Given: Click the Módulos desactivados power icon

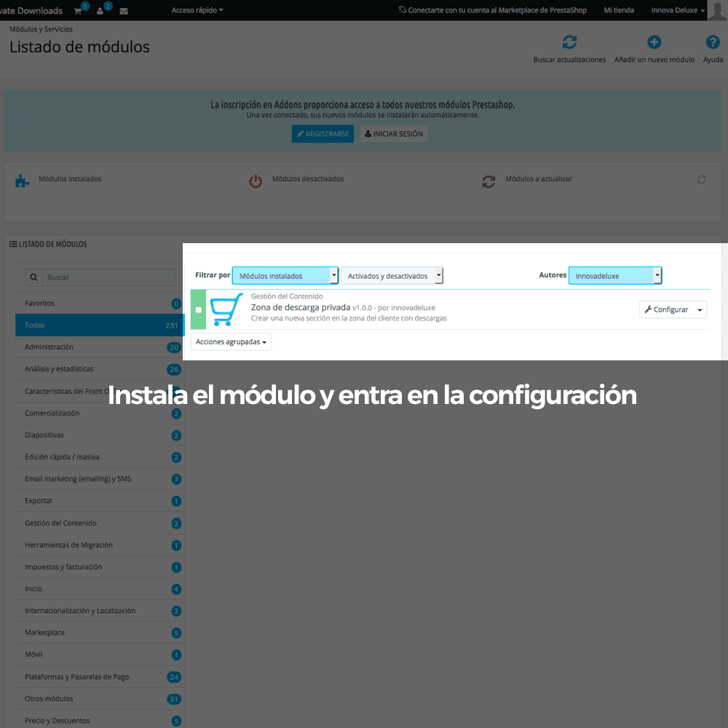Looking at the screenshot, I should point(256,181).
